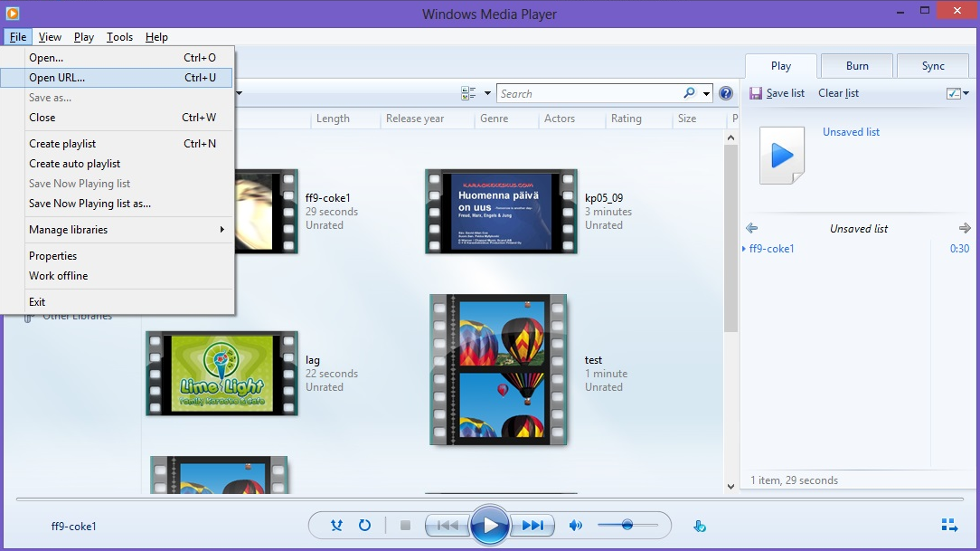Click the Save list button

coord(777,93)
